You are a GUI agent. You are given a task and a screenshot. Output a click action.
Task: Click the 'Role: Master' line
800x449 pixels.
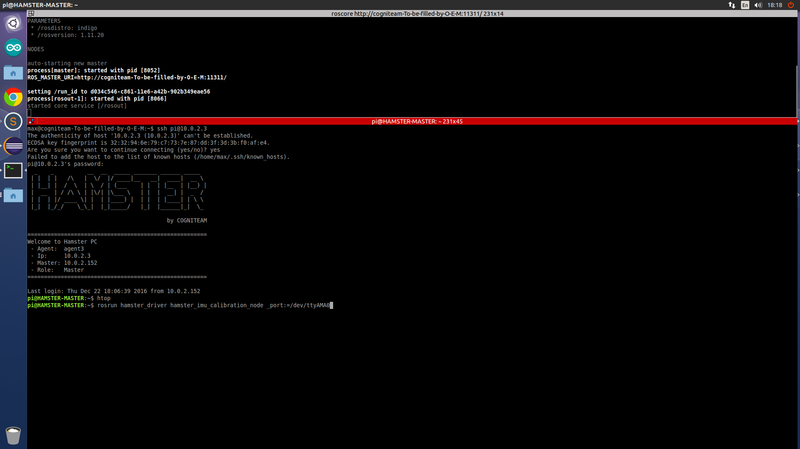57,270
